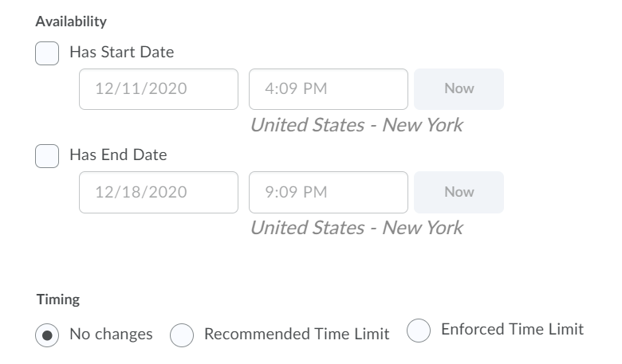This screenshot has height=364, width=622.
Task: Click the Availability section heading
Action: pyautogui.click(x=71, y=22)
